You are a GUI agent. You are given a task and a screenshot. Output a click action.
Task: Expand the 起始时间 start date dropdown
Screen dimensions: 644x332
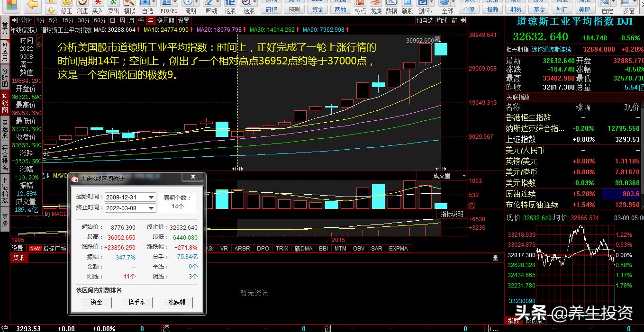(151, 197)
